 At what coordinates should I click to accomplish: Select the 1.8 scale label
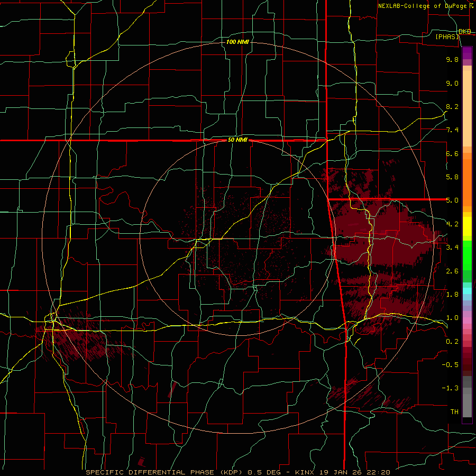pos(452,295)
